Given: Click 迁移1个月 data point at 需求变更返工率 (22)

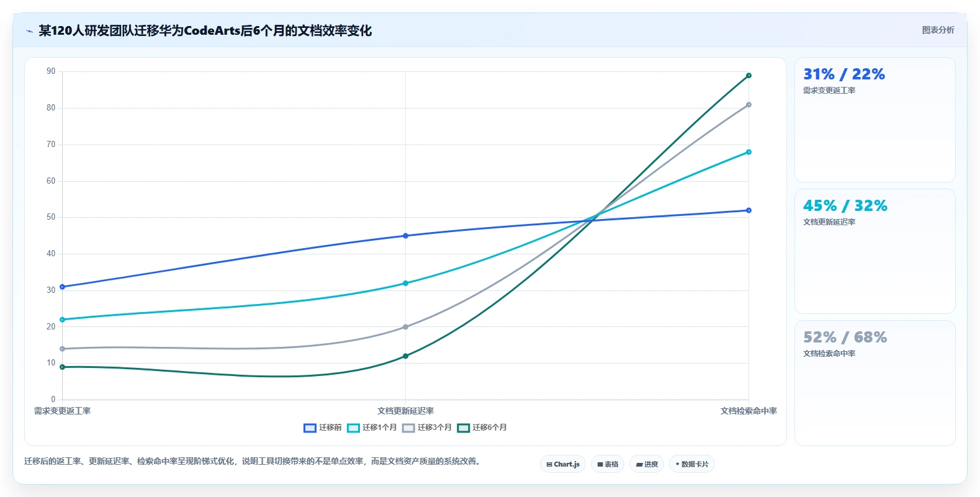Looking at the screenshot, I should 62,320.
